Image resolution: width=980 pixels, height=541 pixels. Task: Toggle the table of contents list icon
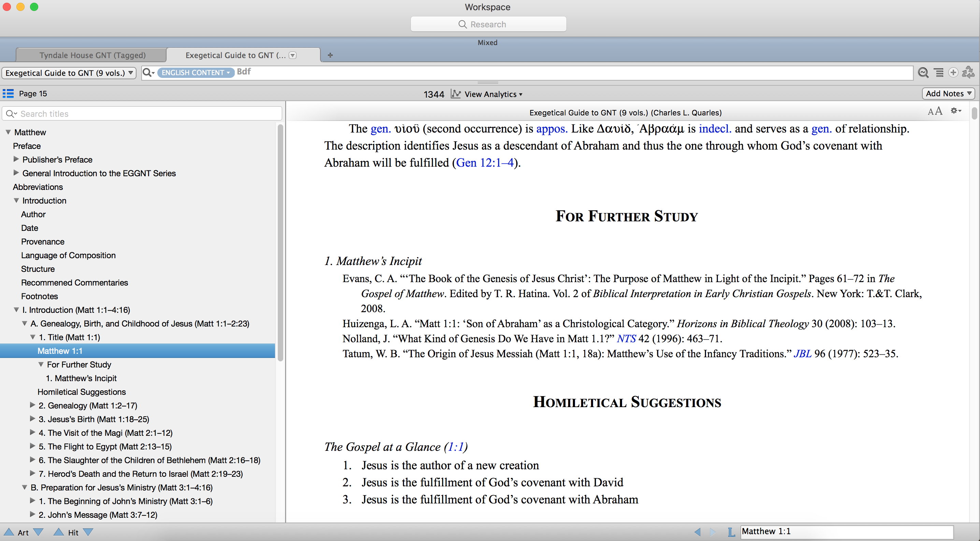point(8,94)
